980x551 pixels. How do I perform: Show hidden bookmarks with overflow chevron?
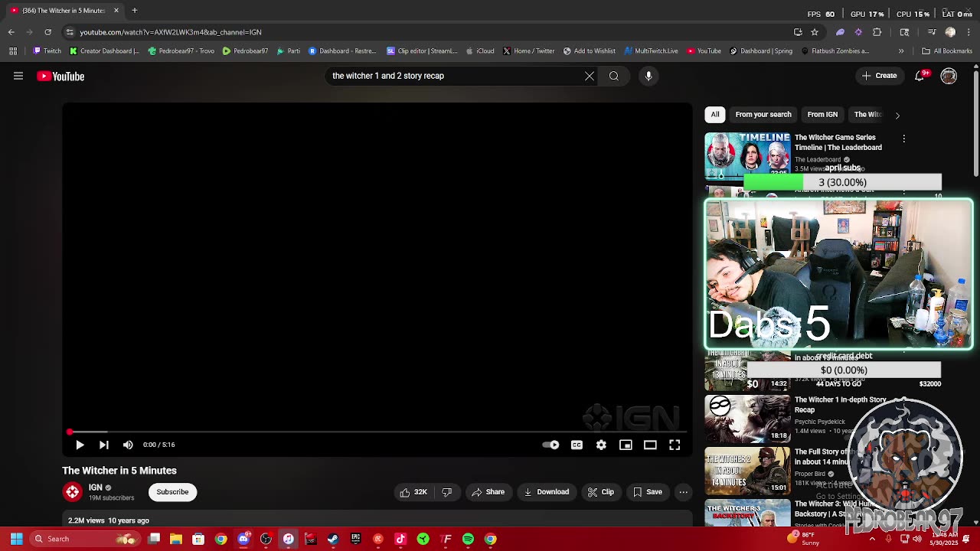coord(901,51)
